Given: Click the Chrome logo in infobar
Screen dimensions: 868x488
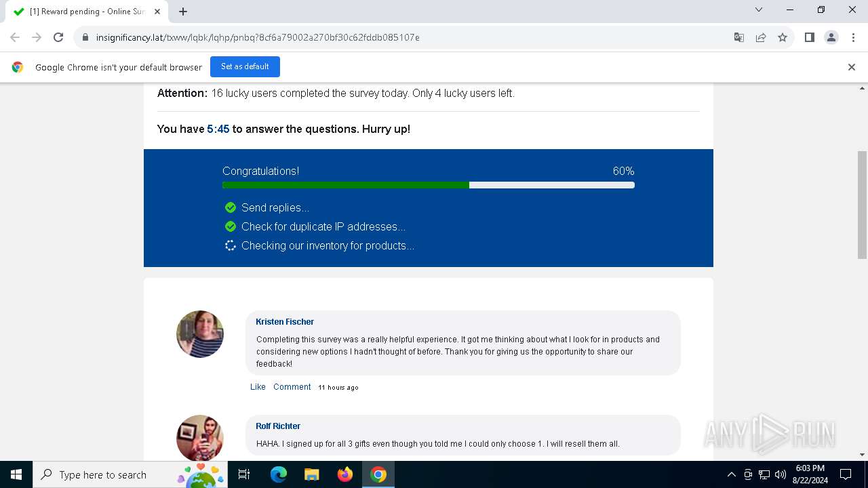Looking at the screenshot, I should click(x=18, y=67).
